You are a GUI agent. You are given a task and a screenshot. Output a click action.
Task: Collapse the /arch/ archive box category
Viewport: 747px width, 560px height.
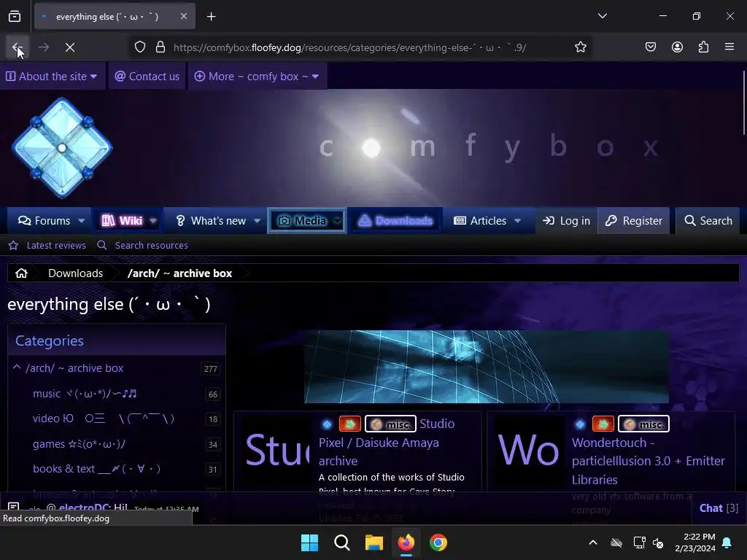(x=17, y=367)
